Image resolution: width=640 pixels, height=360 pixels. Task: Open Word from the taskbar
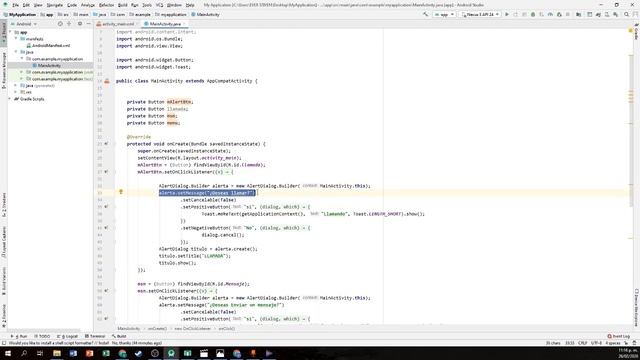73,353
